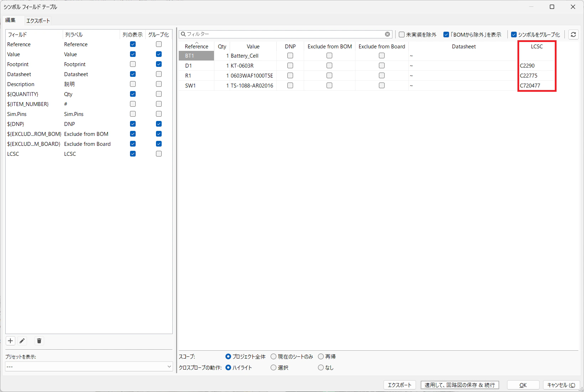The width and height of the screenshot is (584, 392).
Task: Click the Value column header
Action: click(253, 46)
